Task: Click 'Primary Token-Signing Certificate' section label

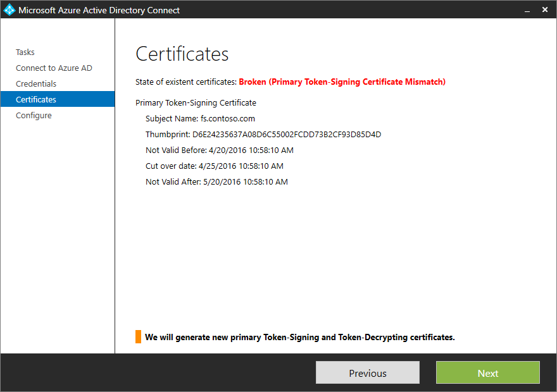Action: coord(196,103)
